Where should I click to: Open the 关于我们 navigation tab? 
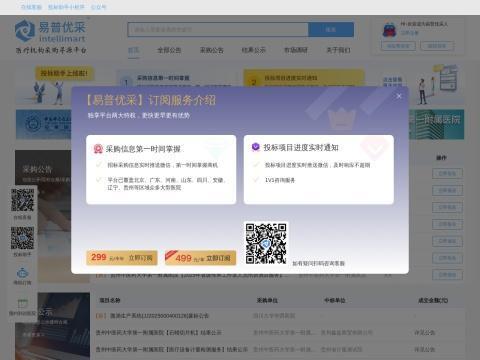338,50
